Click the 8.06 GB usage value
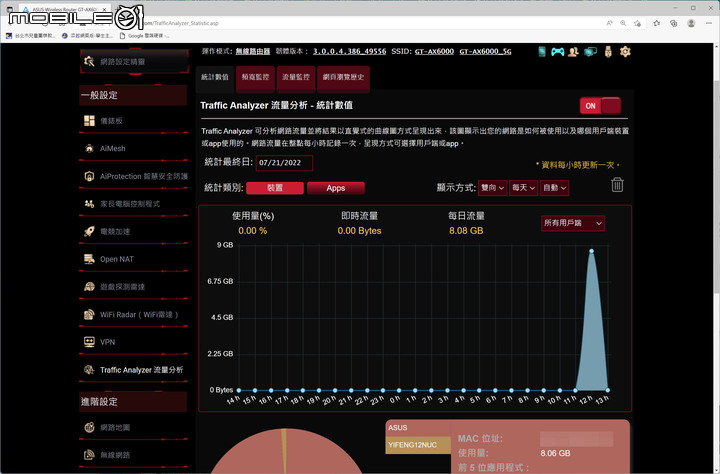Image resolution: width=720 pixels, height=474 pixels. [x=555, y=453]
